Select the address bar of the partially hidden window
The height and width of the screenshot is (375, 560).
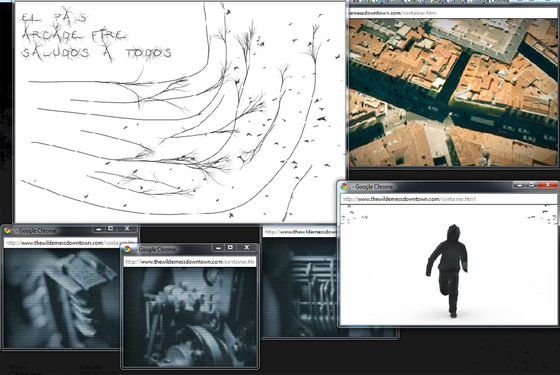[300, 232]
